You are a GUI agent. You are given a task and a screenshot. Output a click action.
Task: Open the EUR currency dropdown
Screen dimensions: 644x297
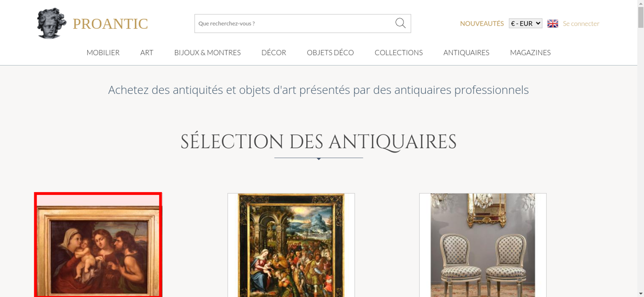[526, 23]
